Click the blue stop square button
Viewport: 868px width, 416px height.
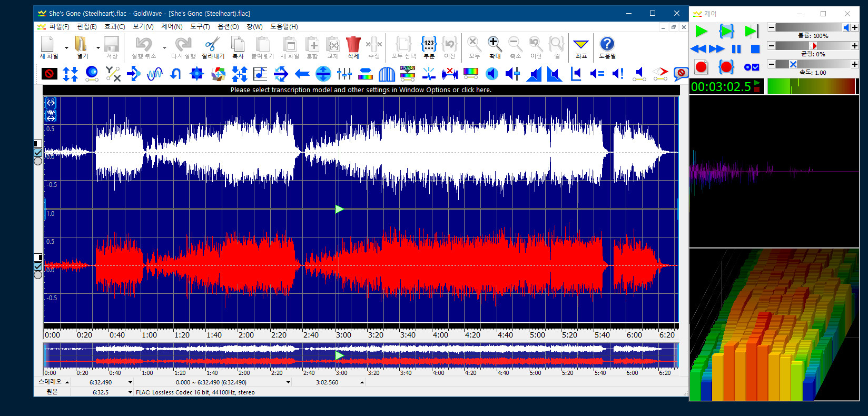755,49
